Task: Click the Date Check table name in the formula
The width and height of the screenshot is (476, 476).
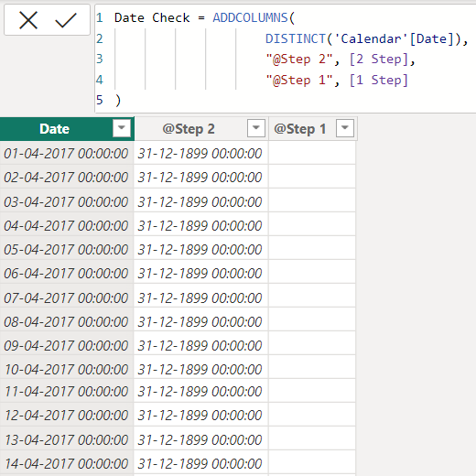Action: pos(152,17)
